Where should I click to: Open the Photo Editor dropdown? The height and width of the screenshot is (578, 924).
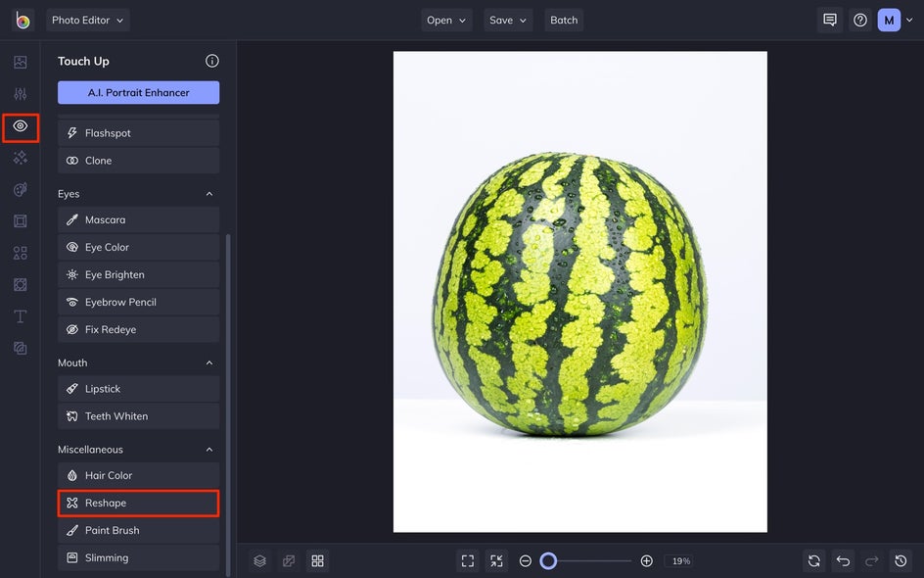click(88, 20)
